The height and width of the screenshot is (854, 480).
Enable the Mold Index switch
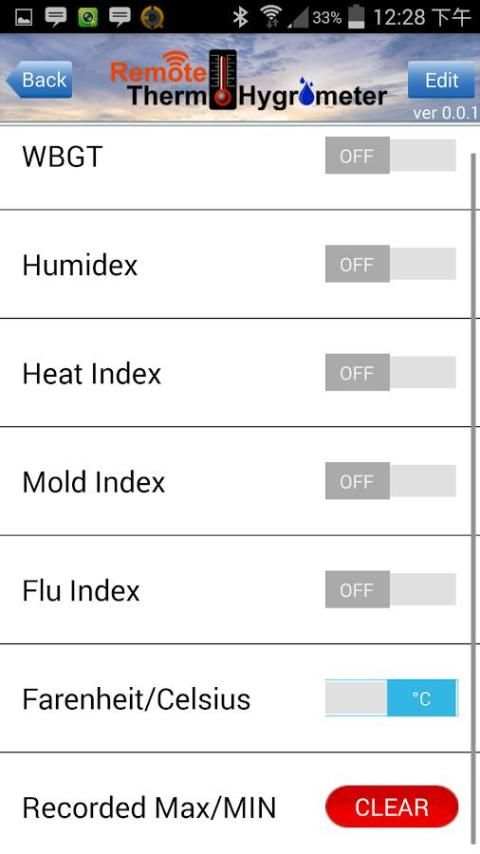click(391, 481)
